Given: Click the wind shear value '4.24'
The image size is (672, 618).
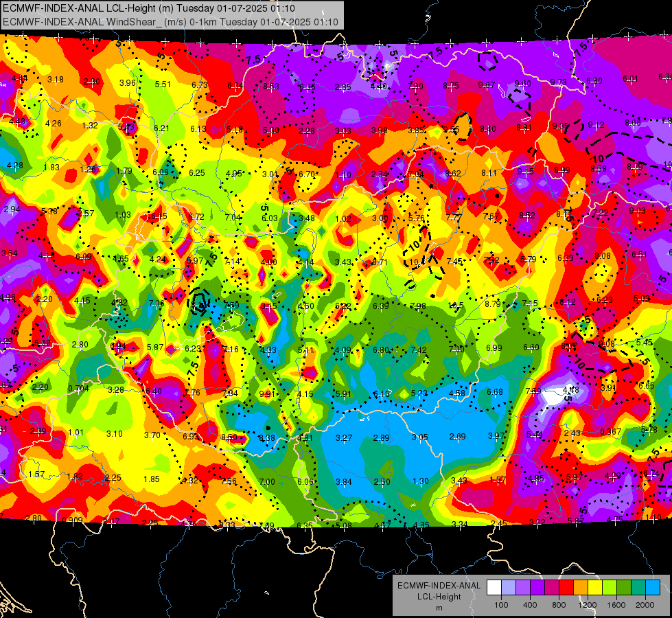Looking at the screenshot, I should point(157,259).
